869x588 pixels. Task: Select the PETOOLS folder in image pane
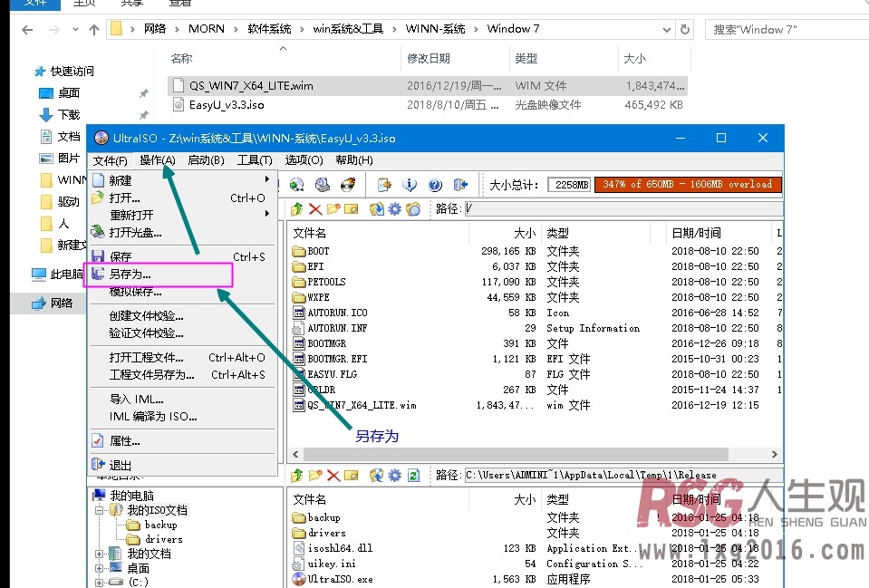[x=326, y=282]
